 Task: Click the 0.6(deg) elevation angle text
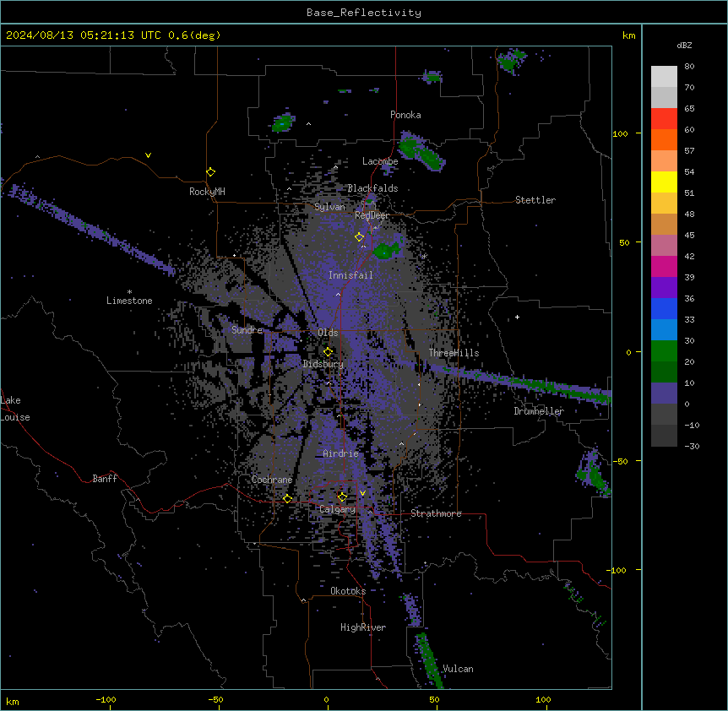coord(194,35)
